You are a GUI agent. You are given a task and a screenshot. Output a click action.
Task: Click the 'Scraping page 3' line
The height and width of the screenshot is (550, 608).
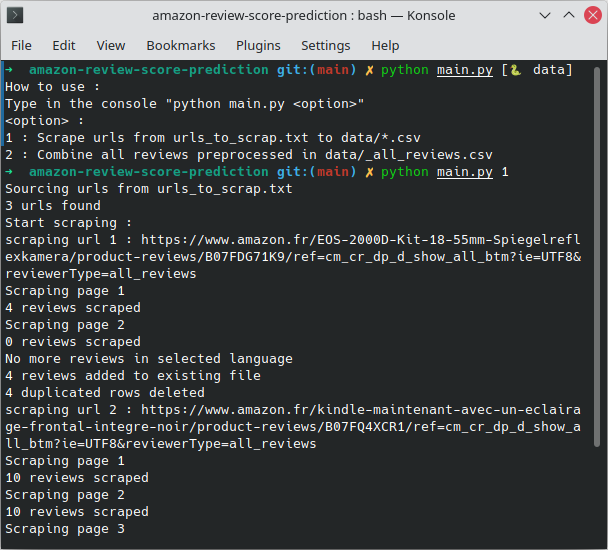[65, 529]
